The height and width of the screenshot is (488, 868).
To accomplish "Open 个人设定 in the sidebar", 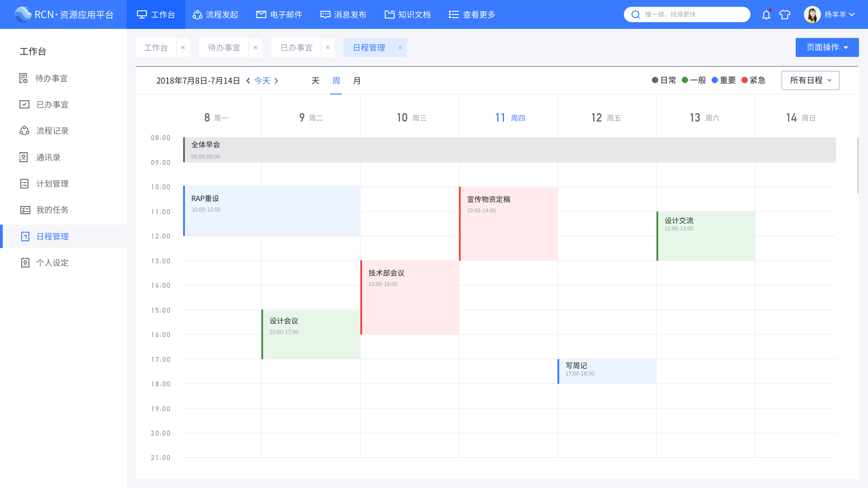I will pyautogui.click(x=52, y=263).
